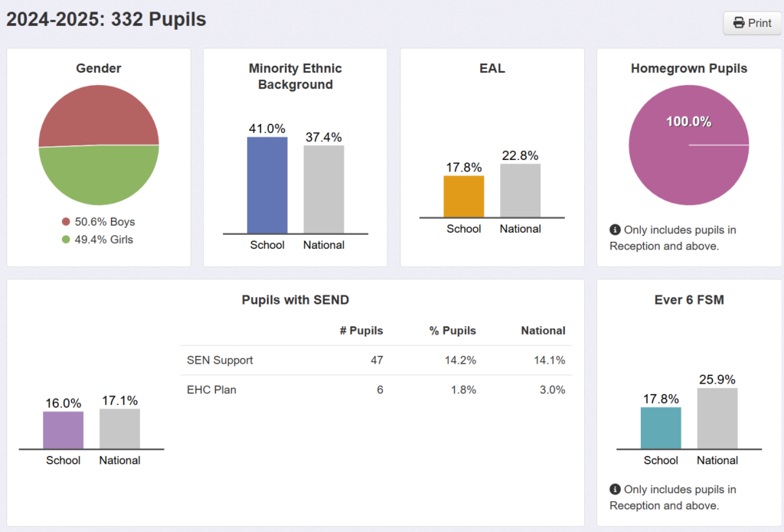
Task: Click the # Pupils column header
Action: click(361, 331)
